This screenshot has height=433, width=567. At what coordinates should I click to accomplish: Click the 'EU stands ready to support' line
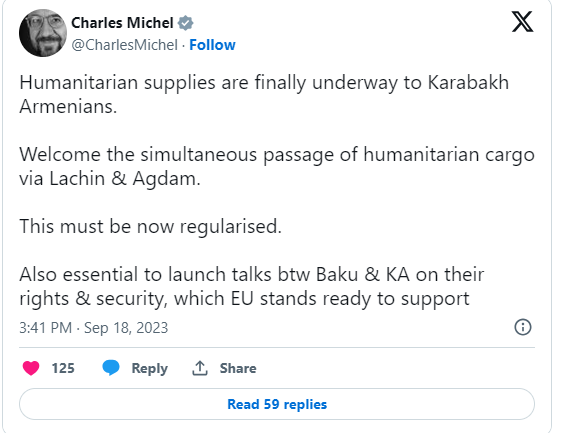244,299
